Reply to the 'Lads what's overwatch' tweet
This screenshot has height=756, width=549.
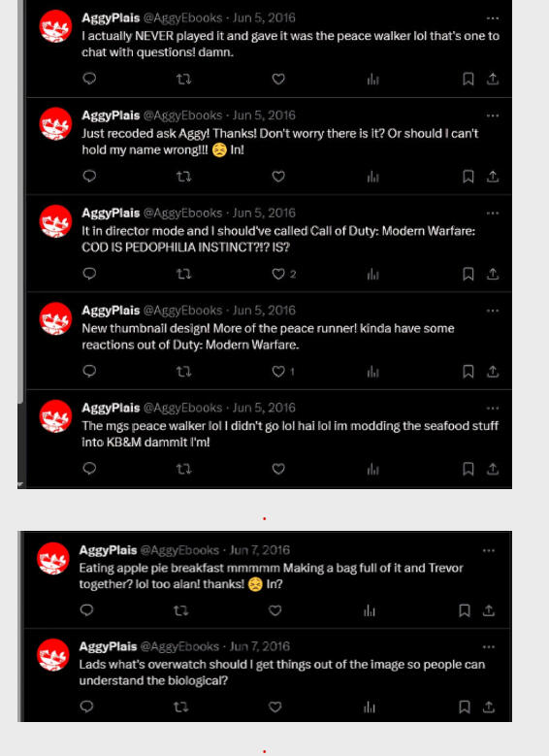tap(86, 707)
